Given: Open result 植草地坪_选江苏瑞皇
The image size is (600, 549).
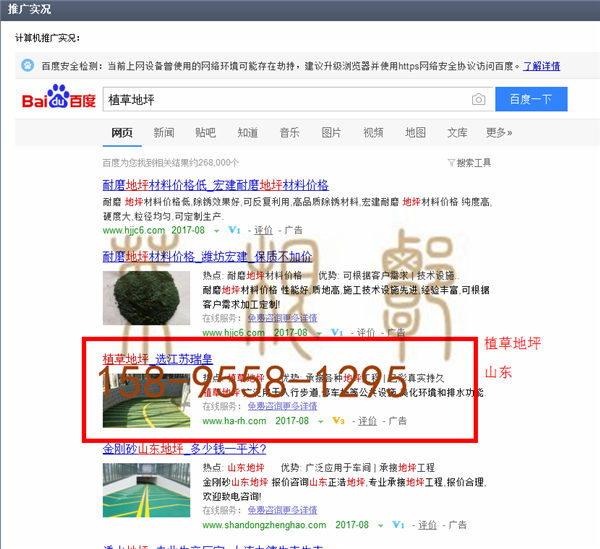Looking at the screenshot, I should pyautogui.click(x=157, y=359).
